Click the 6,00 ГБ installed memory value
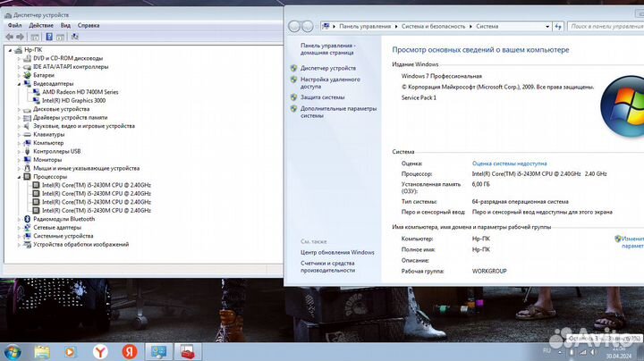The height and width of the screenshot is (361, 644). click(481, 185)
